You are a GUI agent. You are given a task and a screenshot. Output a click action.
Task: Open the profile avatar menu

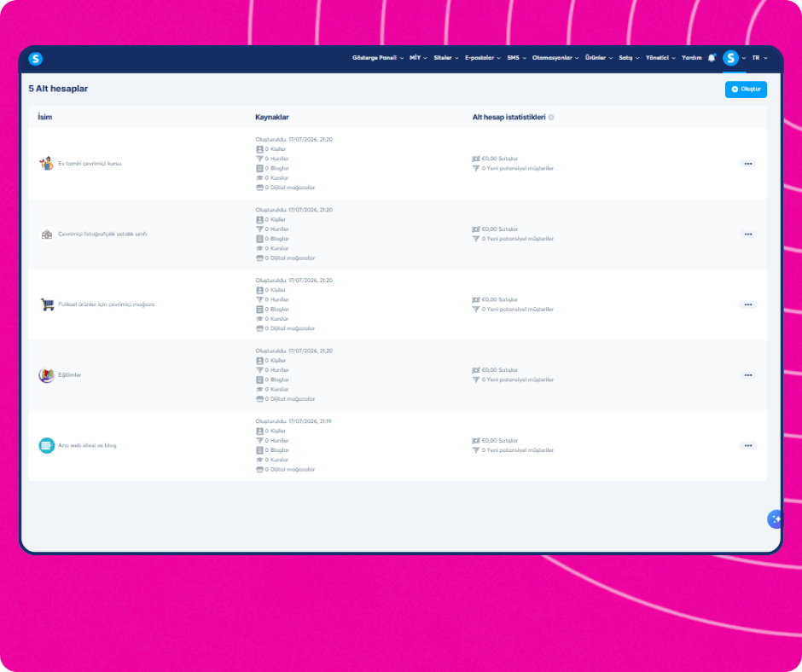pyautogui.click(x=730, y=58)
